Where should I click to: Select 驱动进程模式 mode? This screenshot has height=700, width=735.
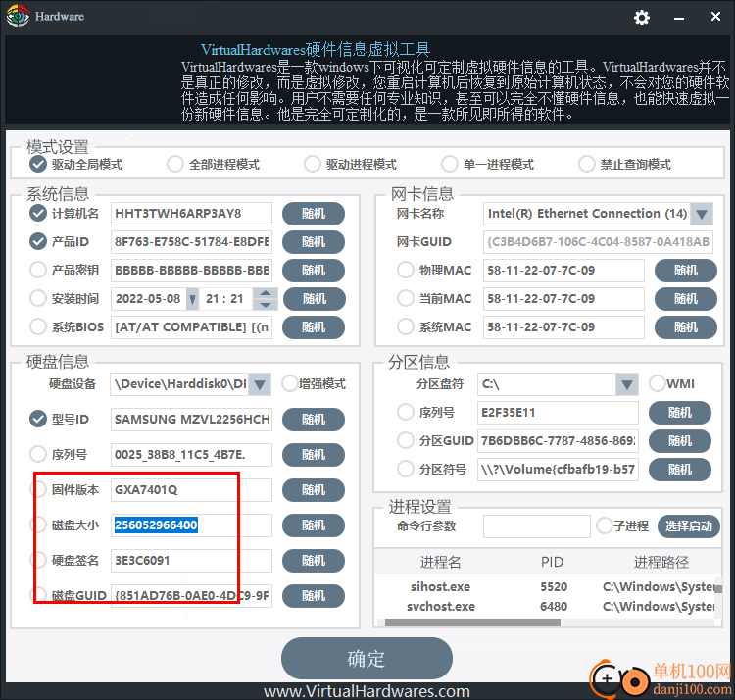(313, 164)
